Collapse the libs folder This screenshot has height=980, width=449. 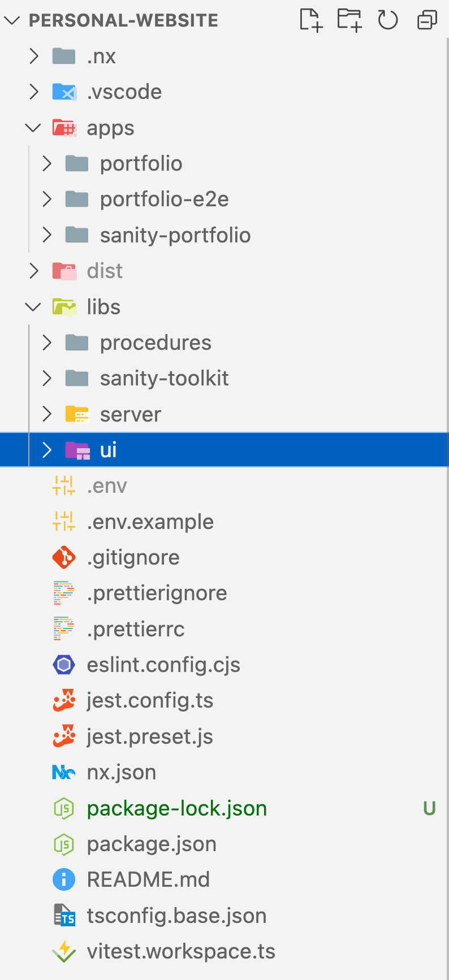click(x=33, y=307)
